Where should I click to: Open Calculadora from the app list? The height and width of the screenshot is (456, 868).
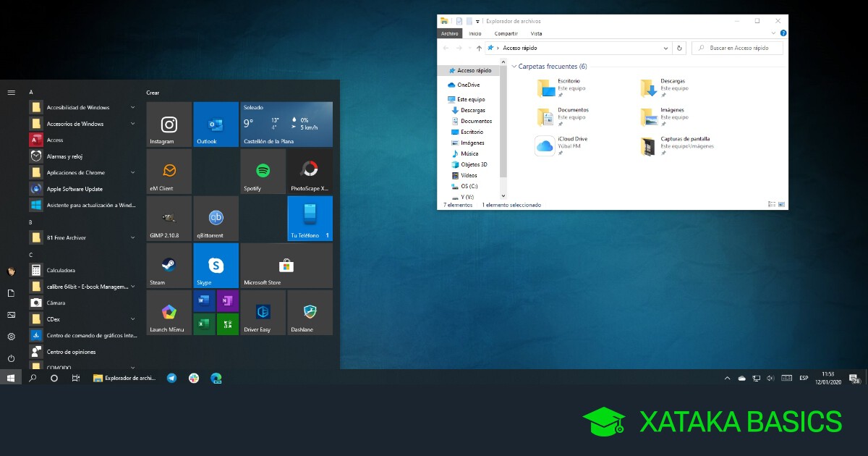click(61, 270)
